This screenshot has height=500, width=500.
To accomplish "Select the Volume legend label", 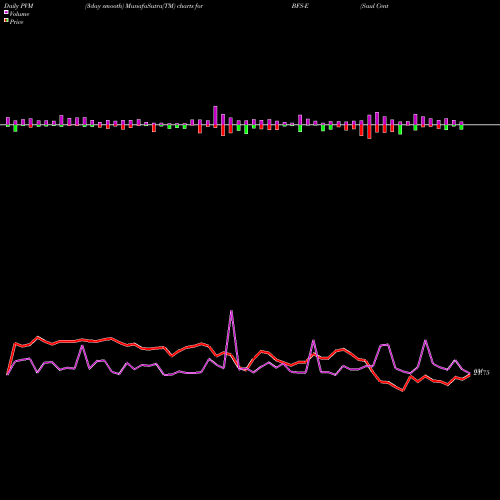I will (19, 14).
